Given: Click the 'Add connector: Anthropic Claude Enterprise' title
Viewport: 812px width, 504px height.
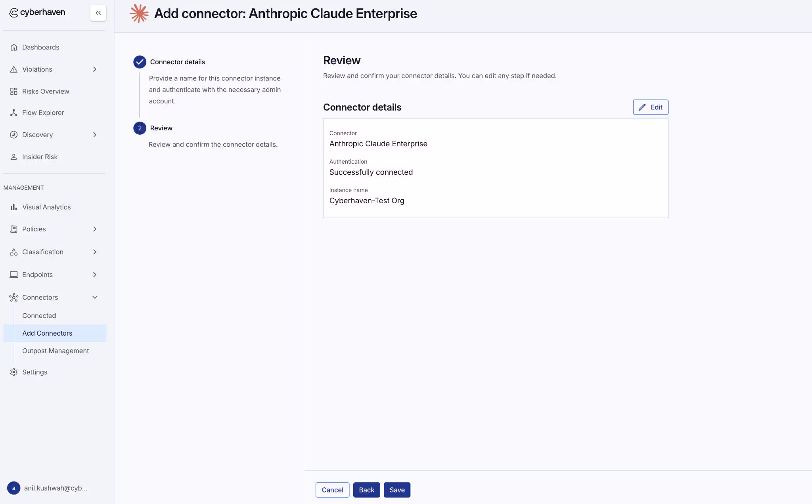Looking at the screenshot, I should (285, 13).
